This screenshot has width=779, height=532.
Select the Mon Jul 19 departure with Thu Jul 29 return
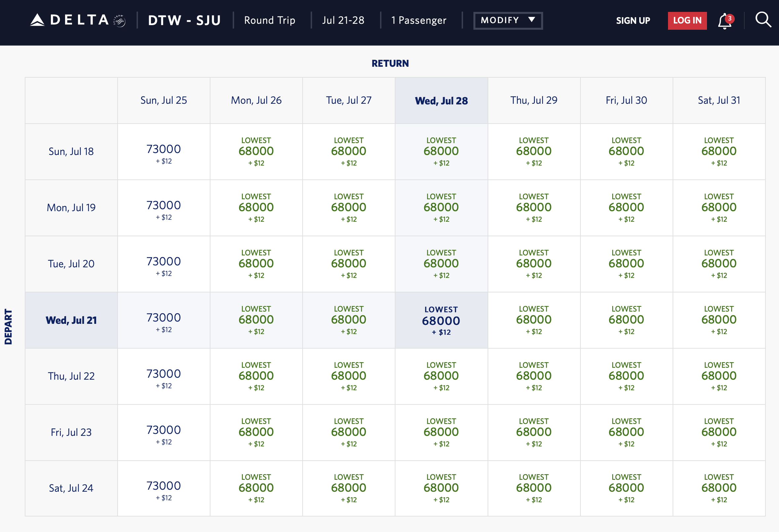pyautogui.click(x=534, y=208)
